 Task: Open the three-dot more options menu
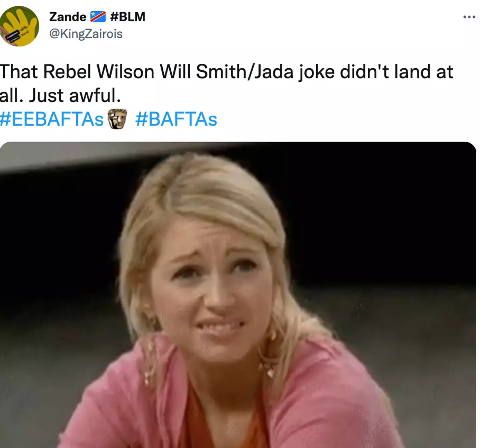point(469,17)
